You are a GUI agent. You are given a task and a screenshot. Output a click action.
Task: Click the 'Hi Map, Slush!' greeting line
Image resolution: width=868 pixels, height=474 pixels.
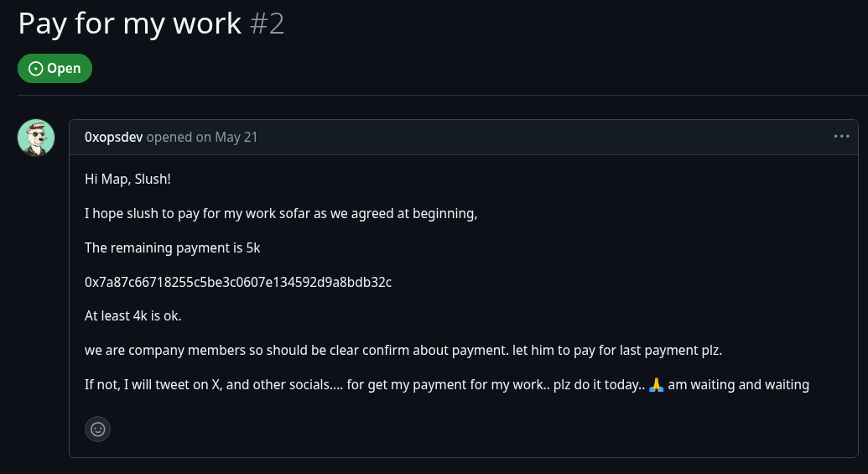[x=127, y=179]
